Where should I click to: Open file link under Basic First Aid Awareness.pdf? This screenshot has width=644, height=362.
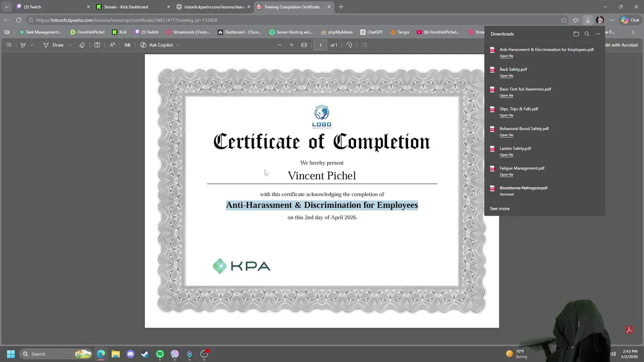pyautogui.click(x=506, y=96)
